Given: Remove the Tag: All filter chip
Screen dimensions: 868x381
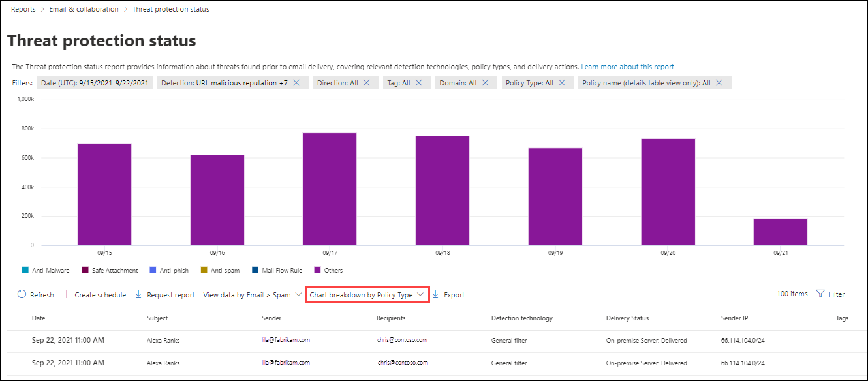Looking at the screenshot, I should tap(418, 83).
